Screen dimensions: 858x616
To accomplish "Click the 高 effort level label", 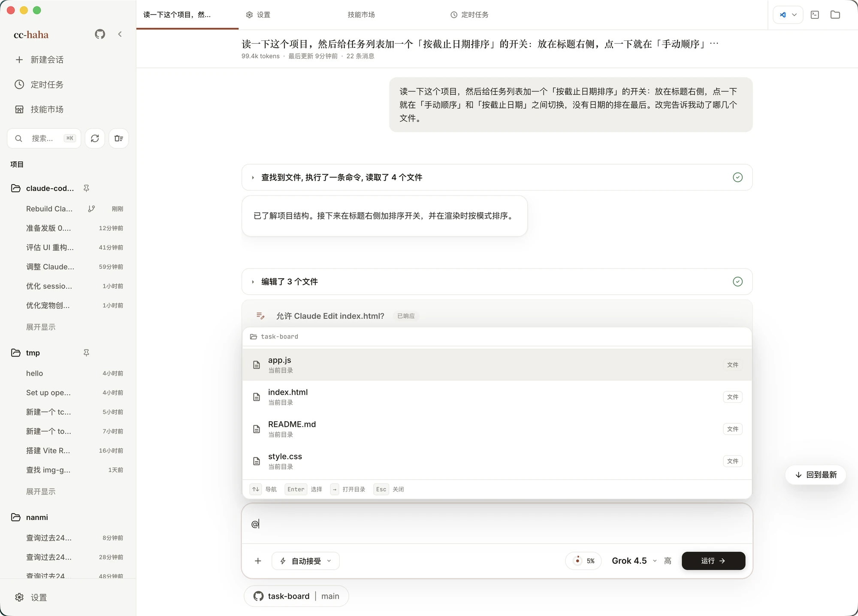I will click(668, 561).
